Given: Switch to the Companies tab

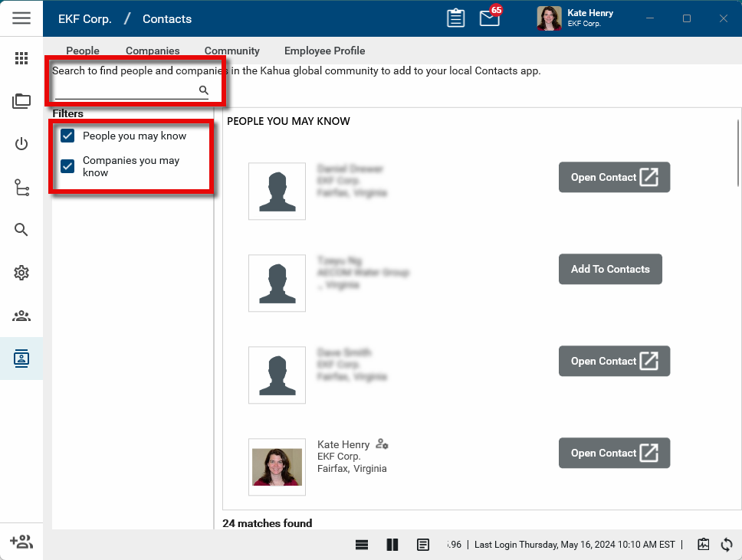Looking at the screenshot, I should [153, 51].
